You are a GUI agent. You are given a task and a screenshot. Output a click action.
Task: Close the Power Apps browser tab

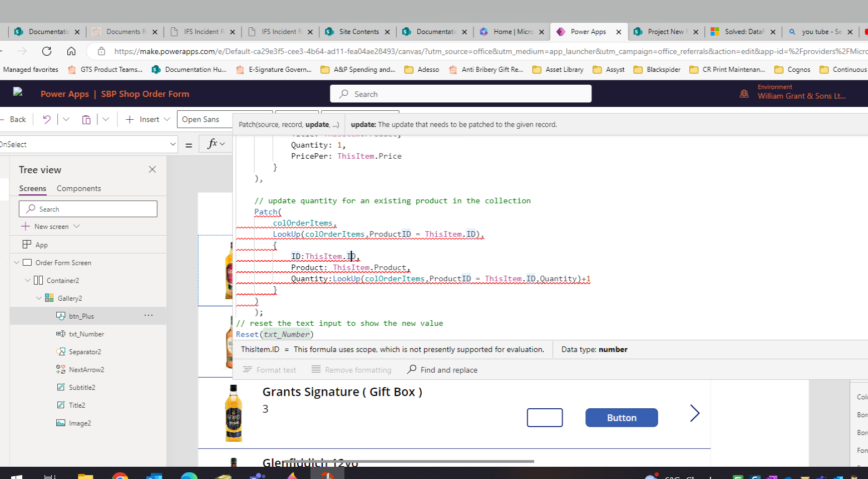click(x=619, y=32)
